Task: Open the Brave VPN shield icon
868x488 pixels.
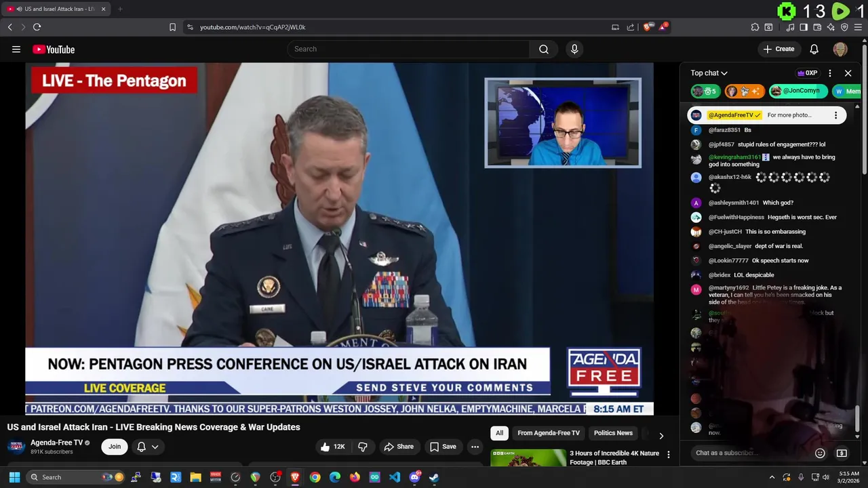Action: tap(844, 27)
